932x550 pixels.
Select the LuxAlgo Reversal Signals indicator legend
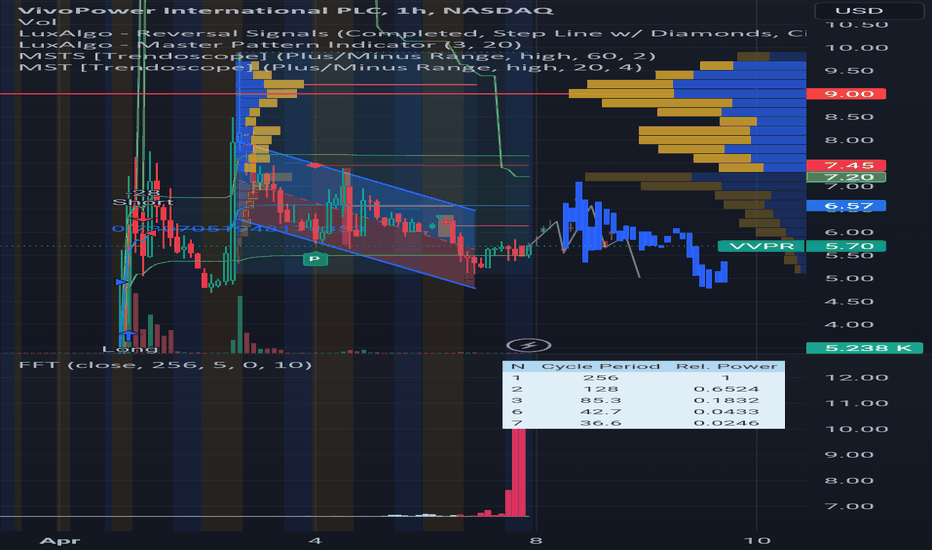pyautogui.click(x=413, y=33)
